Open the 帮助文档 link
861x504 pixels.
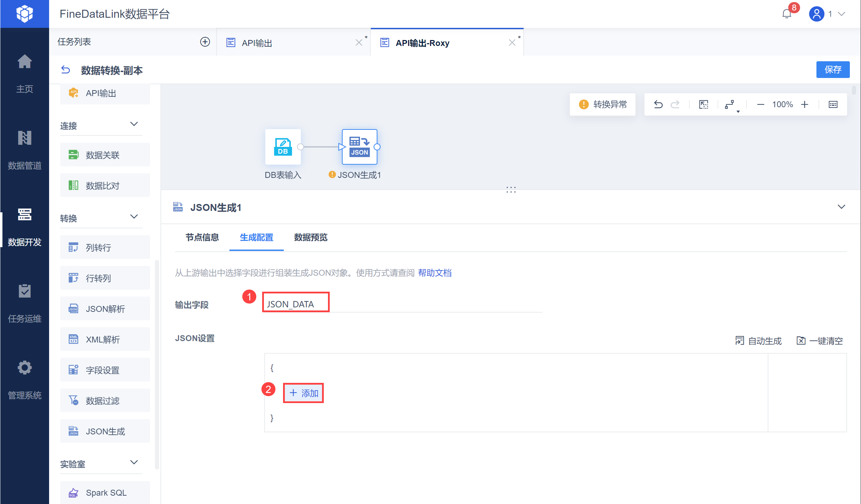point(435,273)
